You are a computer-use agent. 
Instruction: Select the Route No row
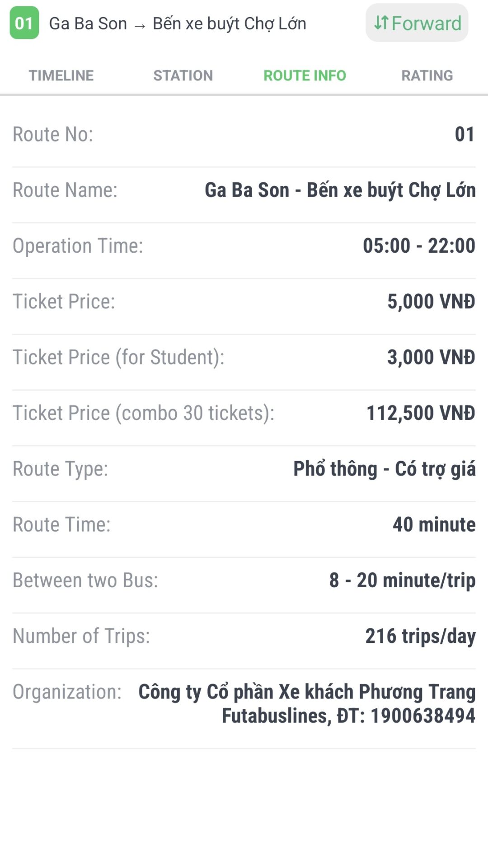pyautogui.click(x=244, y=135)
